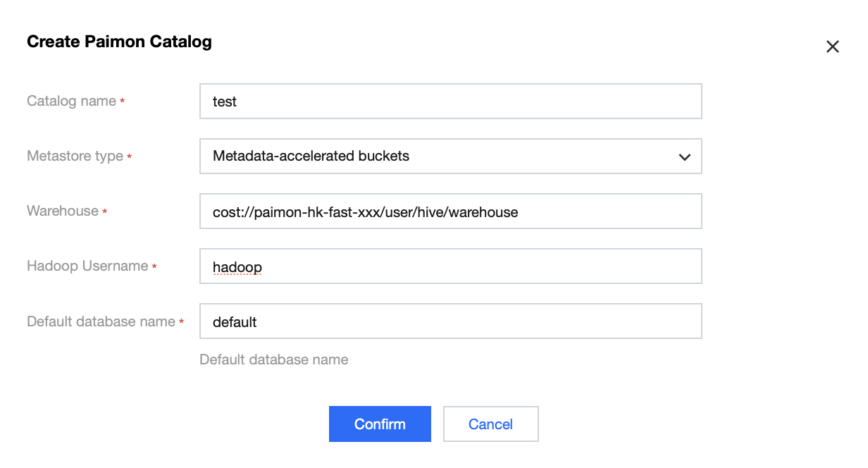868x468 pixels.
Task: Click the Catalog name input field
Action: (x=451, y=101)
